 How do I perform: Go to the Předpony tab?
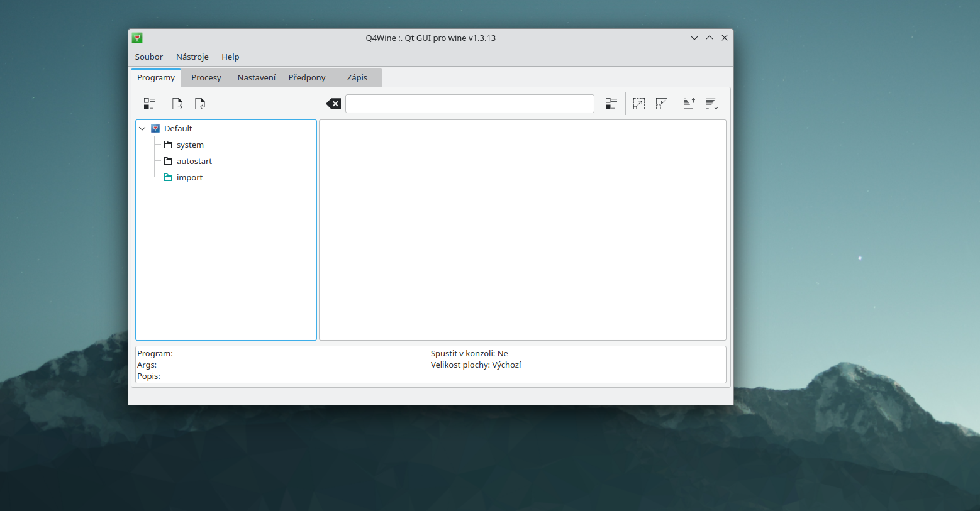[307, 77]
